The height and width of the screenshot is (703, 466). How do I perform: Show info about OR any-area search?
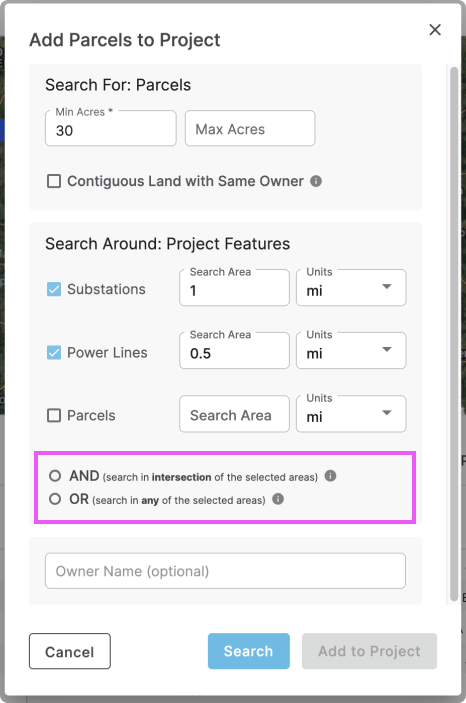[278, 499]
